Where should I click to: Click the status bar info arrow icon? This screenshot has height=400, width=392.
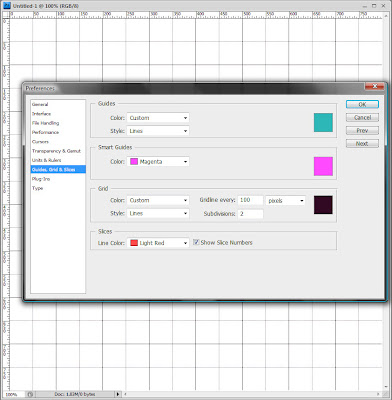pyautogui.click(x=118, y=394)
